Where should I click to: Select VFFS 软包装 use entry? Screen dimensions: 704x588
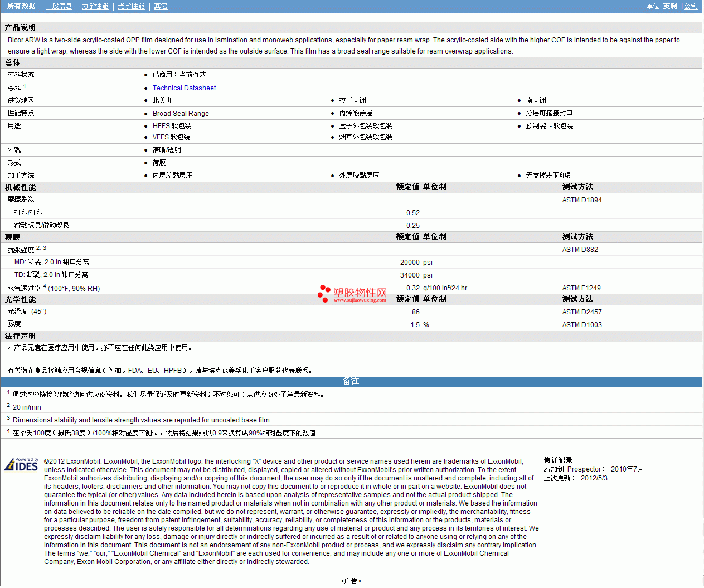pyautogui.click(x=172, y=137)
